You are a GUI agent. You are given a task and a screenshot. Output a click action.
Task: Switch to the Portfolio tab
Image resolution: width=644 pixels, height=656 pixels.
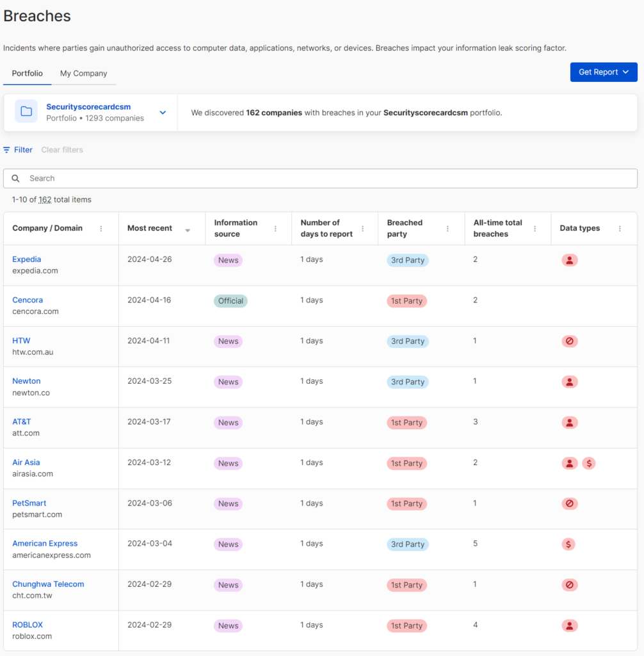click(27, 73)
